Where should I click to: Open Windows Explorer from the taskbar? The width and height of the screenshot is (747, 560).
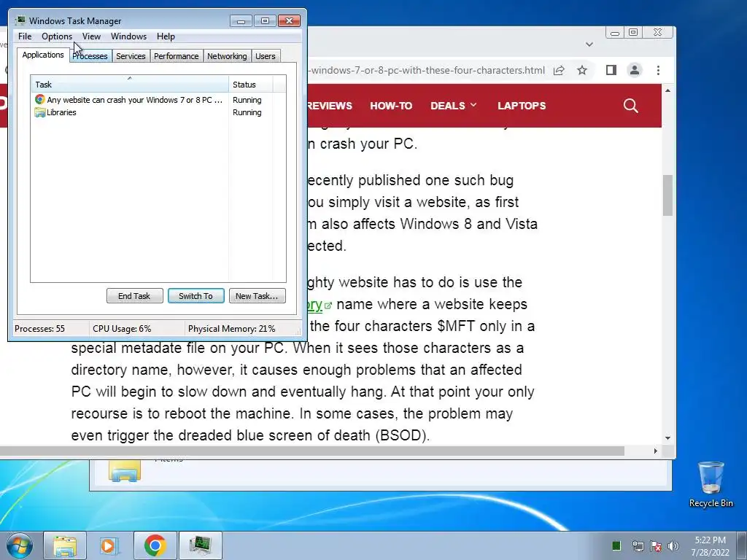point(65,545)
